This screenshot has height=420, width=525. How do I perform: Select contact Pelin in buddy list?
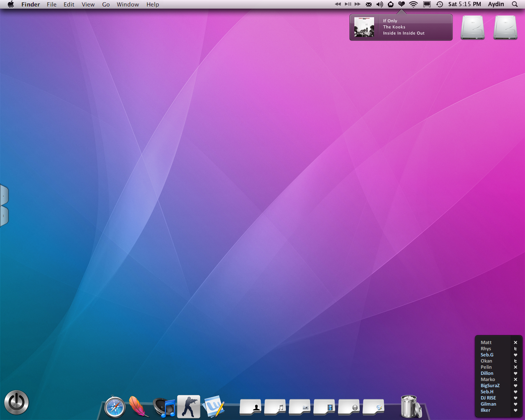coord(486,367)
